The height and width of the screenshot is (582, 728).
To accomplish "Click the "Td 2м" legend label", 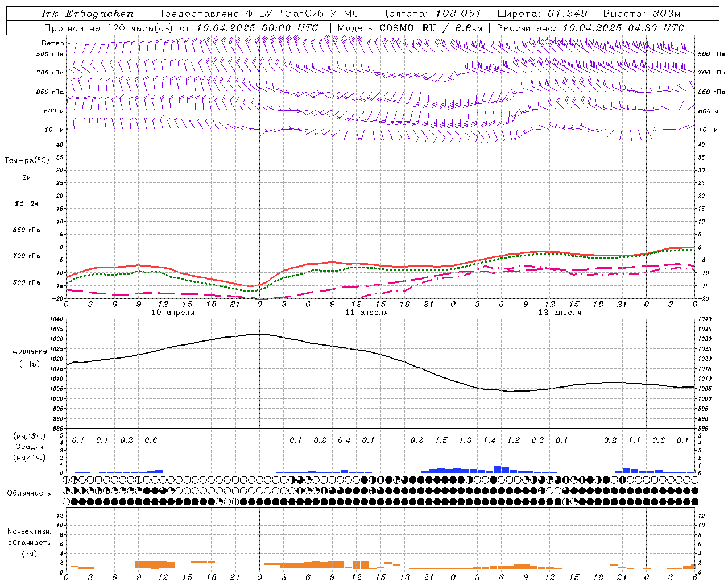I will click(27, 203).
